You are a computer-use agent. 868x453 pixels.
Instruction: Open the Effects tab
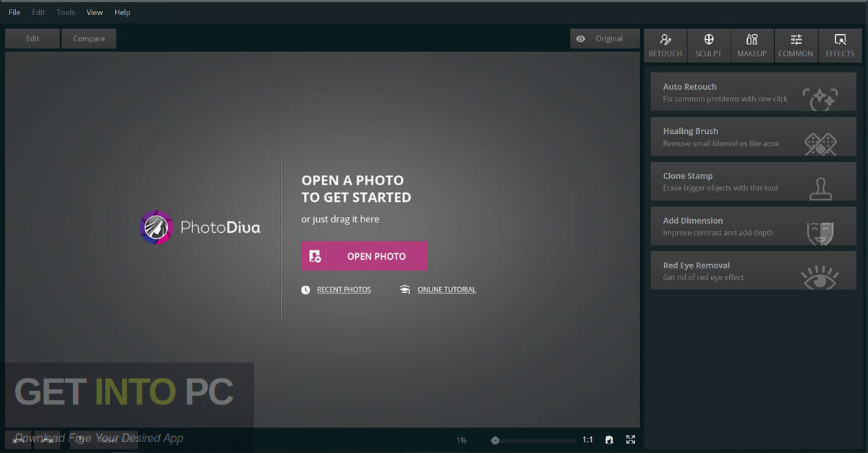point(840,46)
